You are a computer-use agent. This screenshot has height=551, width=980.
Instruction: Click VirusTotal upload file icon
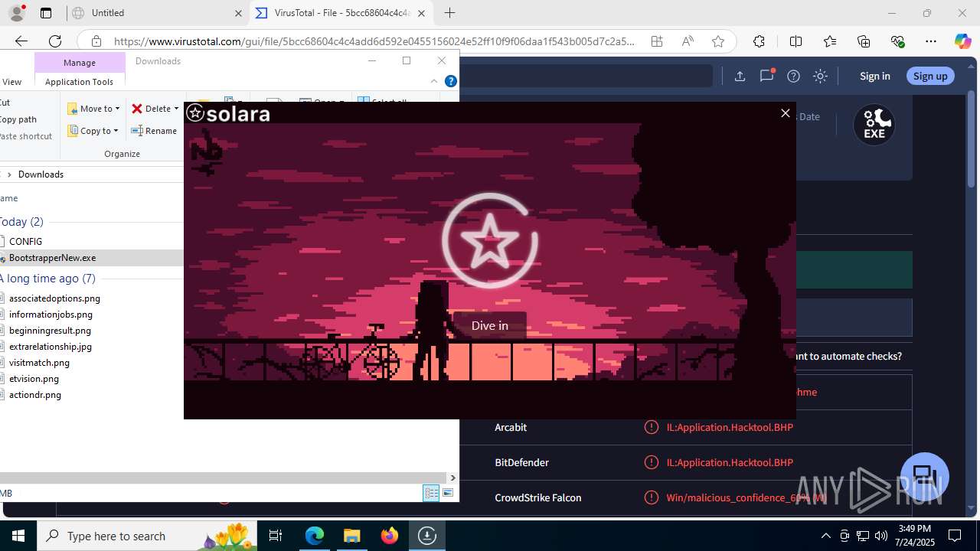pos(740,76)
